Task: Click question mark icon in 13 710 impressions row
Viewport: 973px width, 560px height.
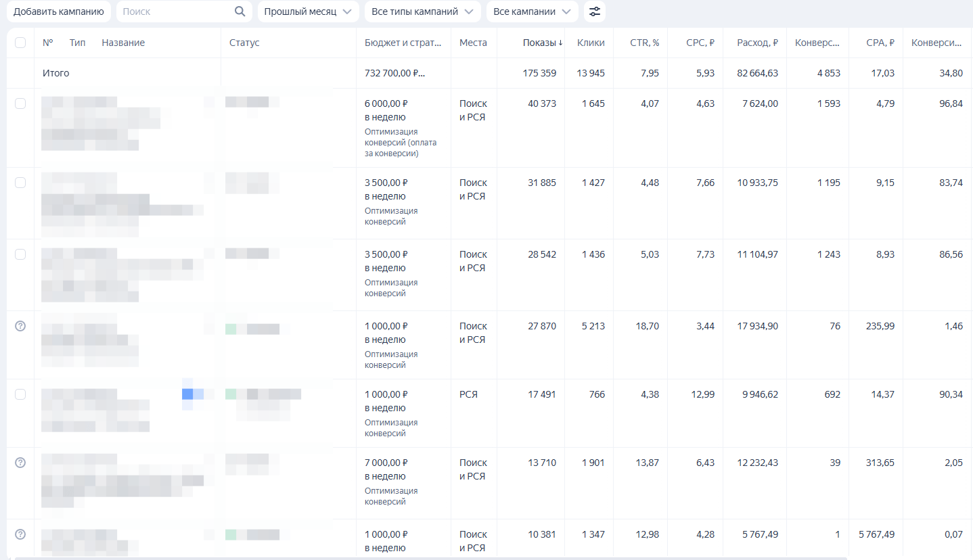Action: pos(20,463)
